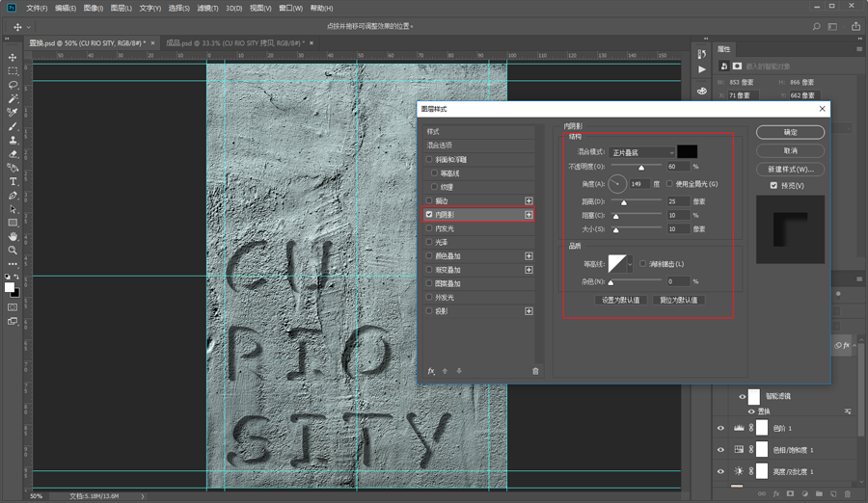Viewport: 868px width, 503px height.
Task: Open the 混合模式 dropdown
Action: (641, 152)
